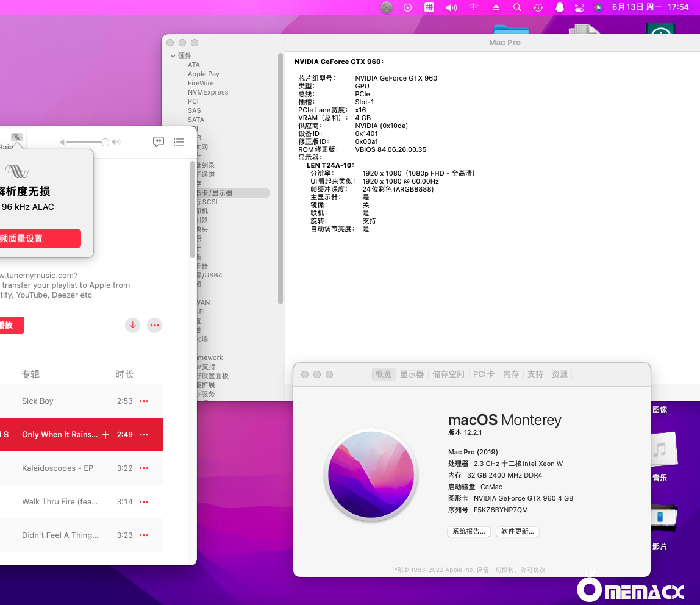The height and width of the screenshot is (605, 700).
Task: Click the 系统报告 button
Action: [469, 532]
